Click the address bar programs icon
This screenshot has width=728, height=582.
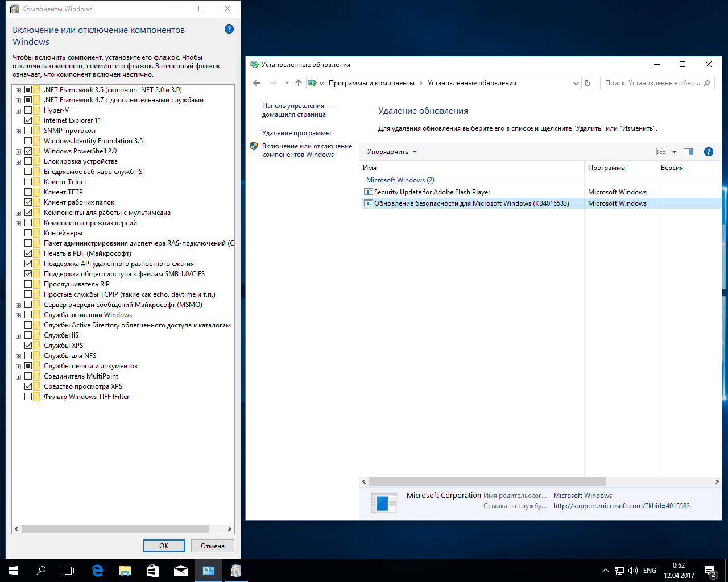point(312,83)
